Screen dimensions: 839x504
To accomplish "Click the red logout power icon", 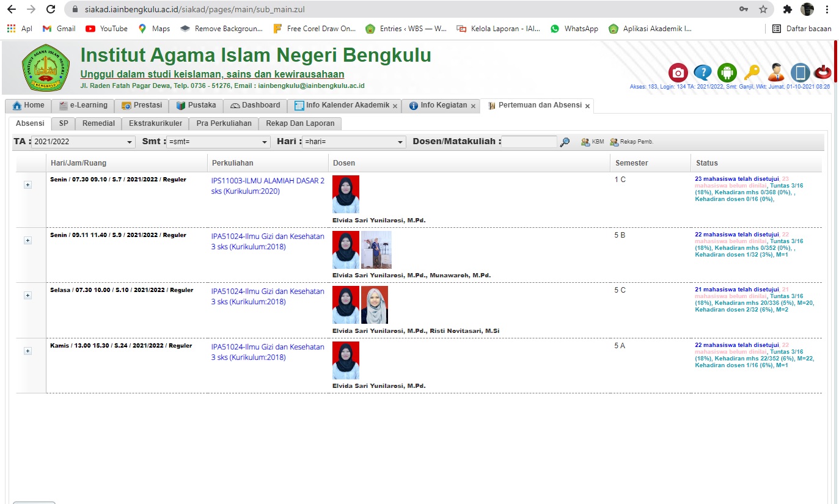I will (823, 73).
